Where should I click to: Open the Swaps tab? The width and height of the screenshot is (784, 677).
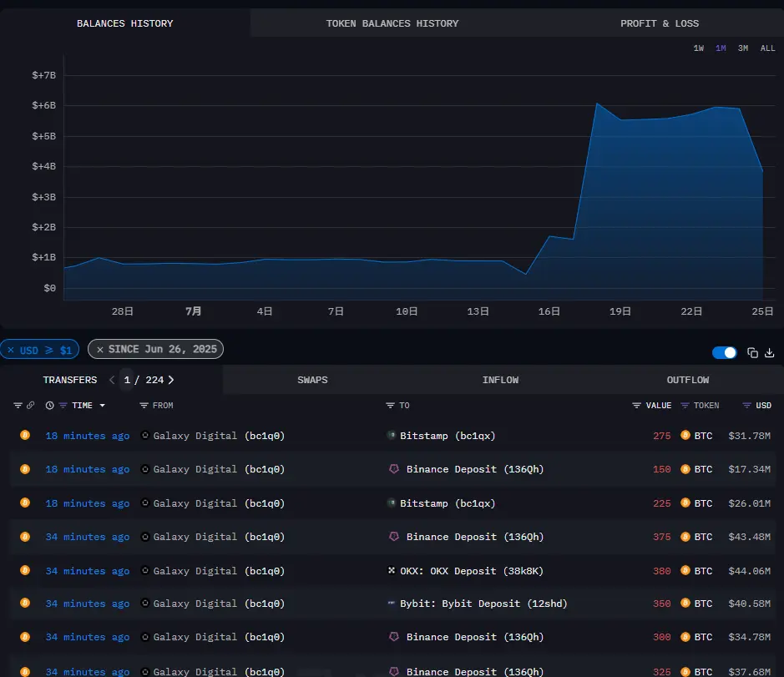[312, 380]
